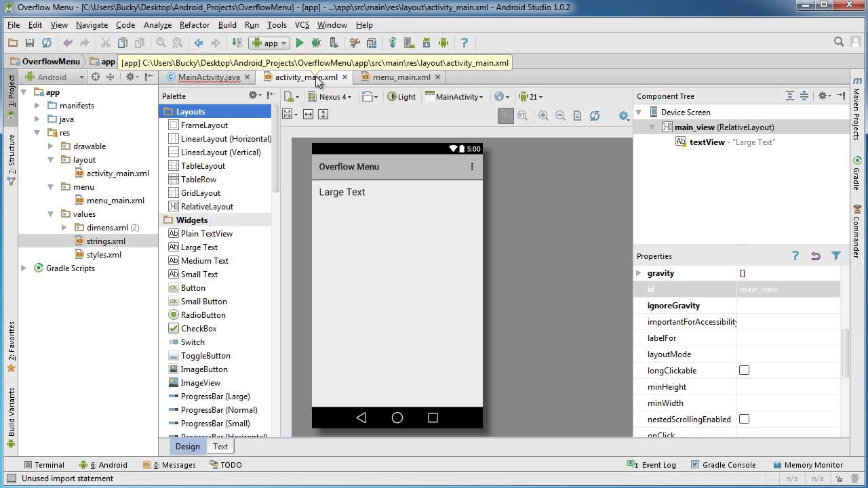The height and width of the screenshot is (488, 868).
Task: Select the Light theme button
Action: tap(401, 96)
